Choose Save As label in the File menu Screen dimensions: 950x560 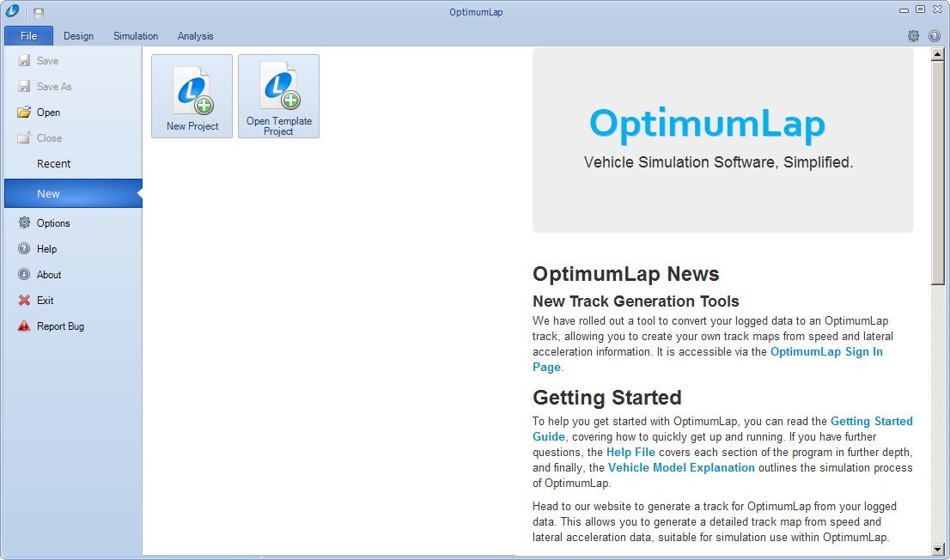(54, 86)
